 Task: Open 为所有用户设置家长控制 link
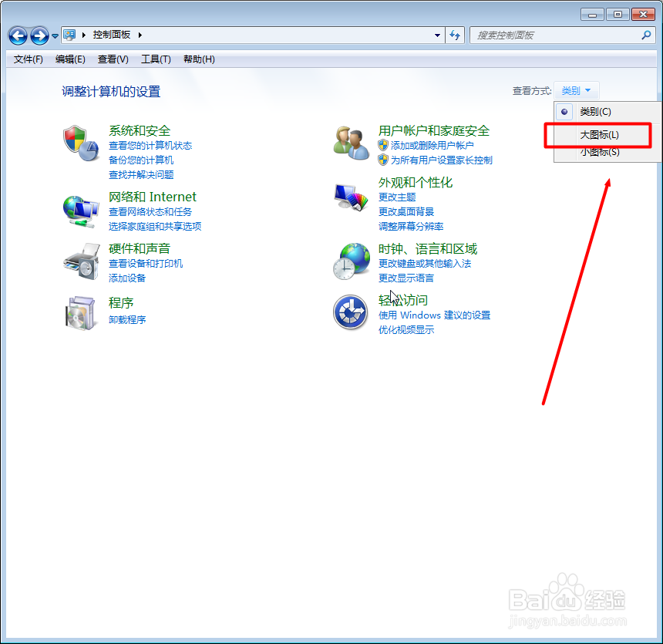tap(442, 160)
